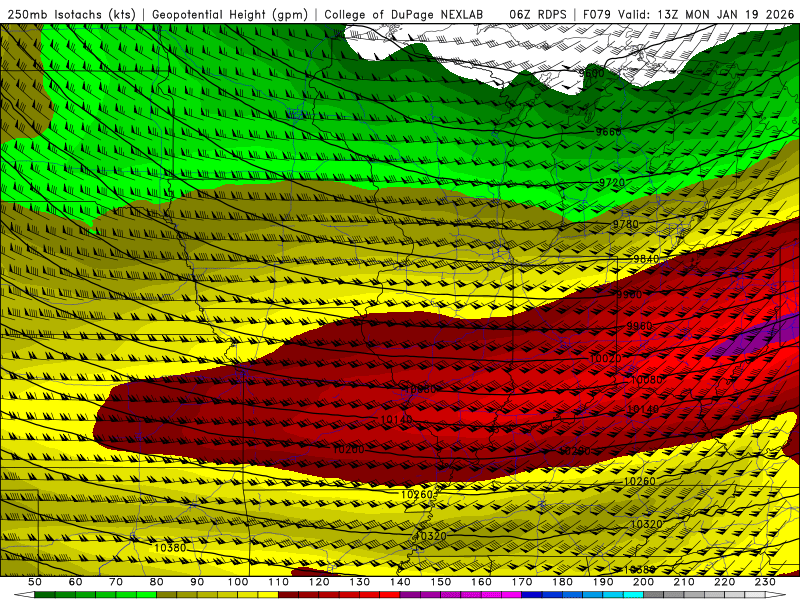Click the 10020 height contour label

(x=606, y=359)
